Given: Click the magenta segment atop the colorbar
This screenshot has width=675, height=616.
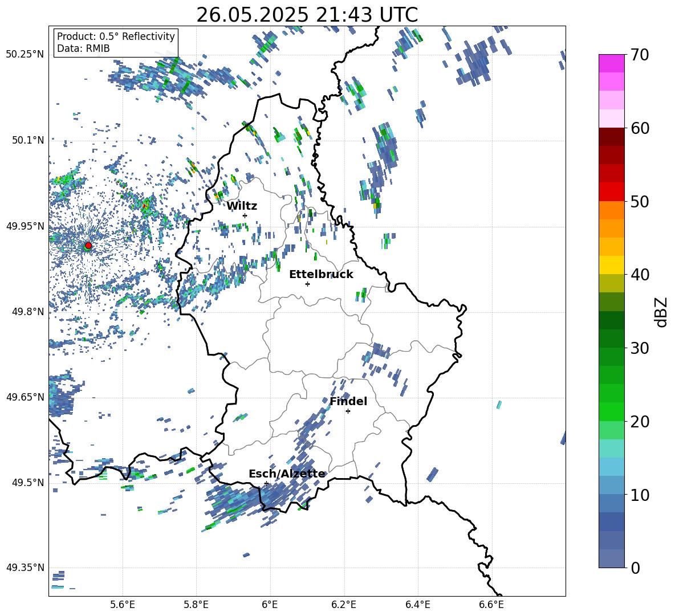Looking at the screenshot, I should [x=612, y=63].
